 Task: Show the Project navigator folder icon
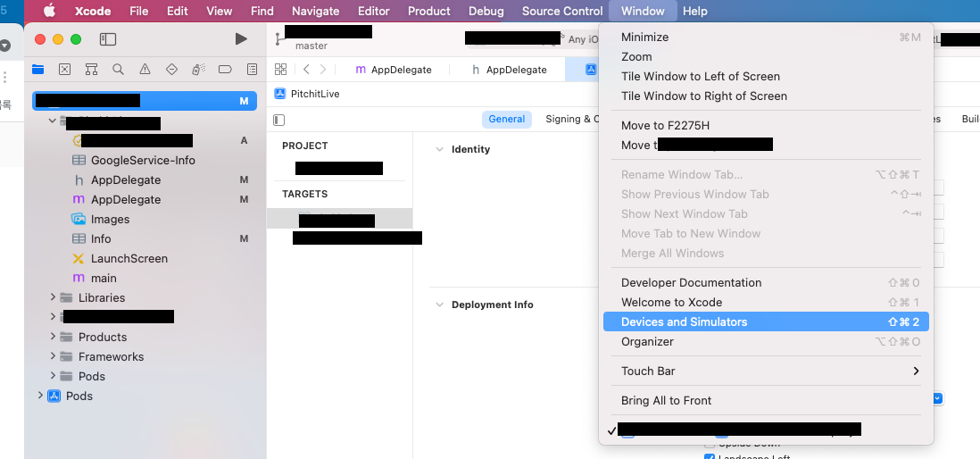tap(38, 70)
